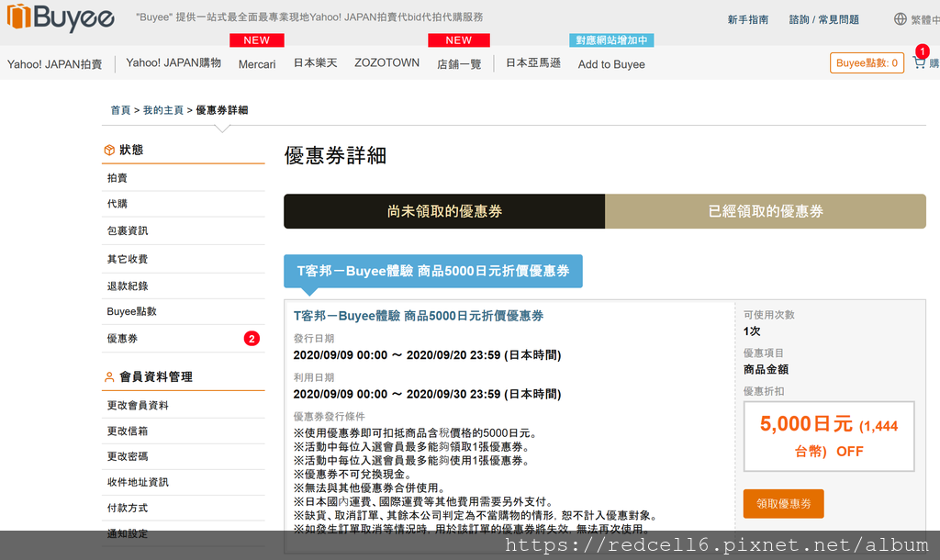Click the 商品金額 text
940x560 pixels.
[766, 369]
